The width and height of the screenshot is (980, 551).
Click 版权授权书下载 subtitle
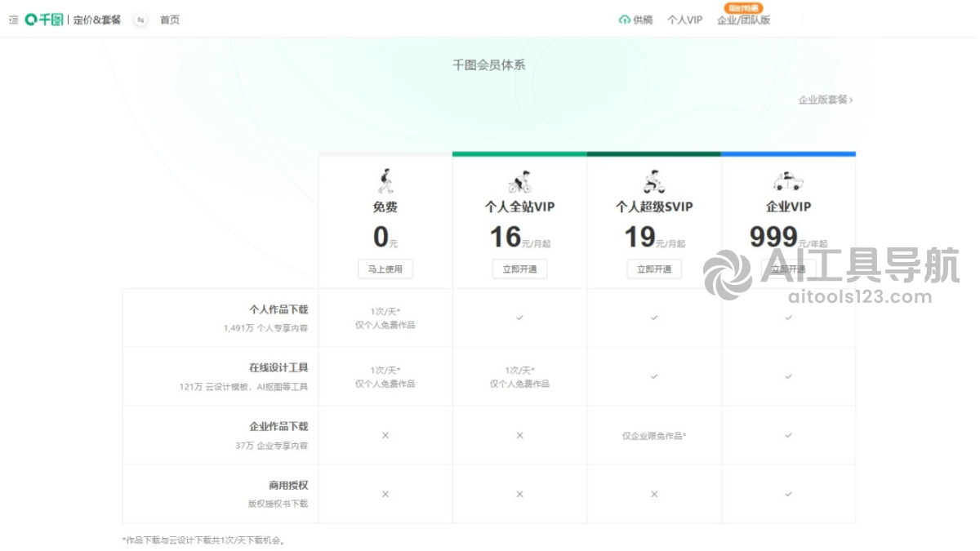278,504
